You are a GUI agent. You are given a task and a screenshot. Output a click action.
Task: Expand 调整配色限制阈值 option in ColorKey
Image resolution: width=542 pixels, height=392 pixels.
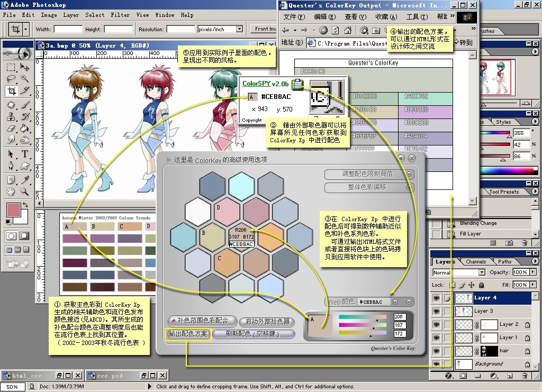click(409, 174)
